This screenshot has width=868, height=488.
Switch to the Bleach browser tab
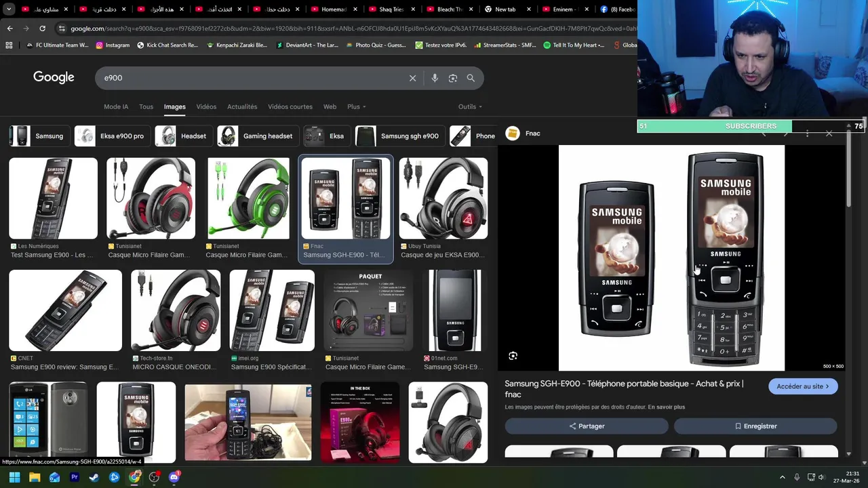pyautogui.click(x=448, y=9)
